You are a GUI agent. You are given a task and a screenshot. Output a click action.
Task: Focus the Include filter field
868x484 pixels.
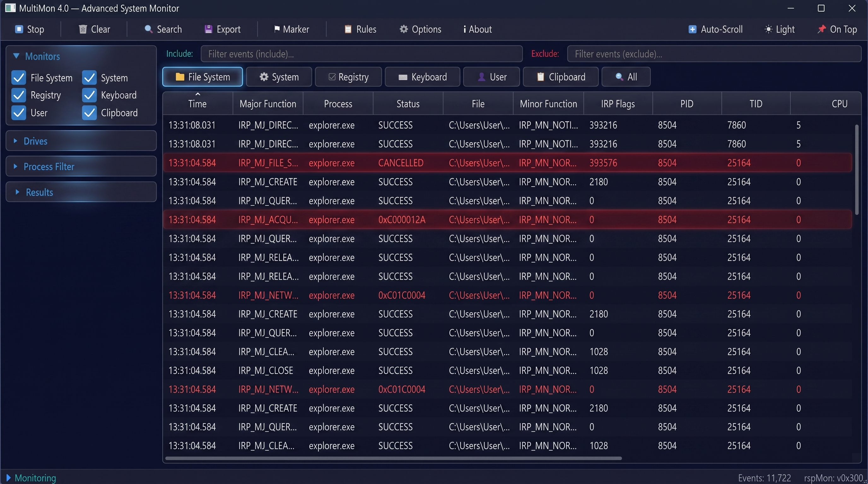coord(361,54)
